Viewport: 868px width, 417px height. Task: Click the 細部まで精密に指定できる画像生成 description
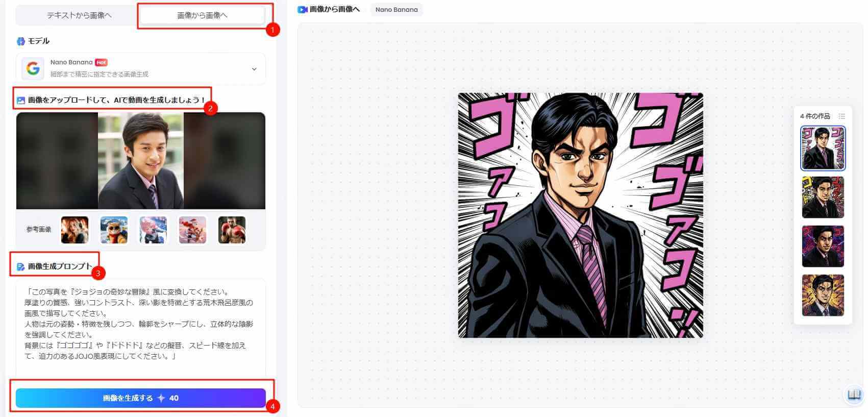(100, 75)
